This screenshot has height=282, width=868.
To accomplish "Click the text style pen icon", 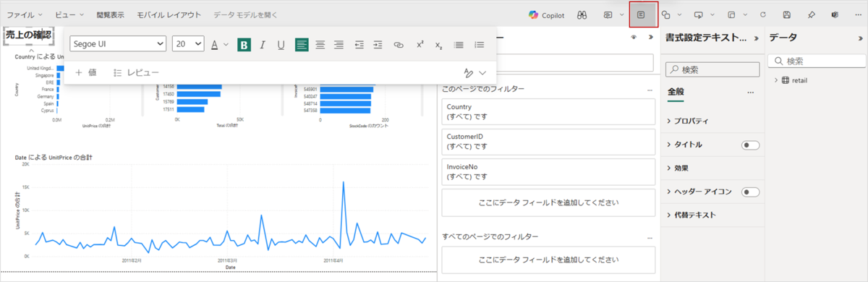I will [x=469, y=73].
